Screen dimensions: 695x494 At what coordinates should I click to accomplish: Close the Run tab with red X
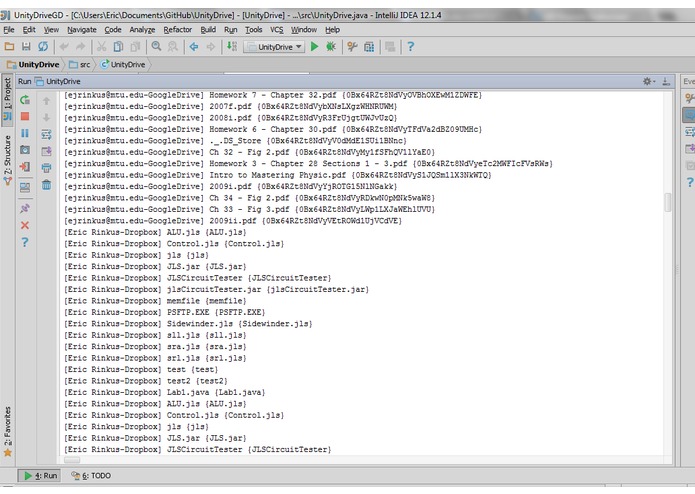(x=25, y=225)
